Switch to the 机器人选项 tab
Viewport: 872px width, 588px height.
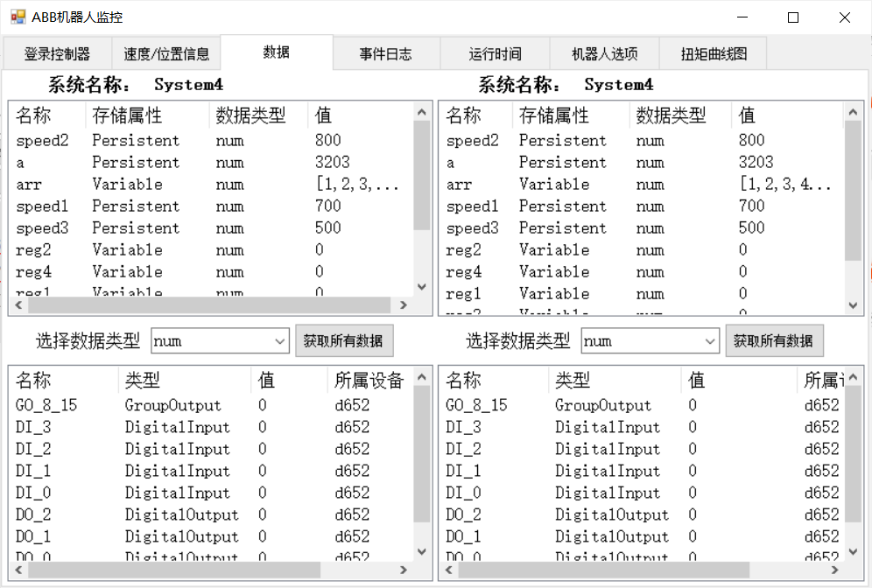click(x=604, y=53)
